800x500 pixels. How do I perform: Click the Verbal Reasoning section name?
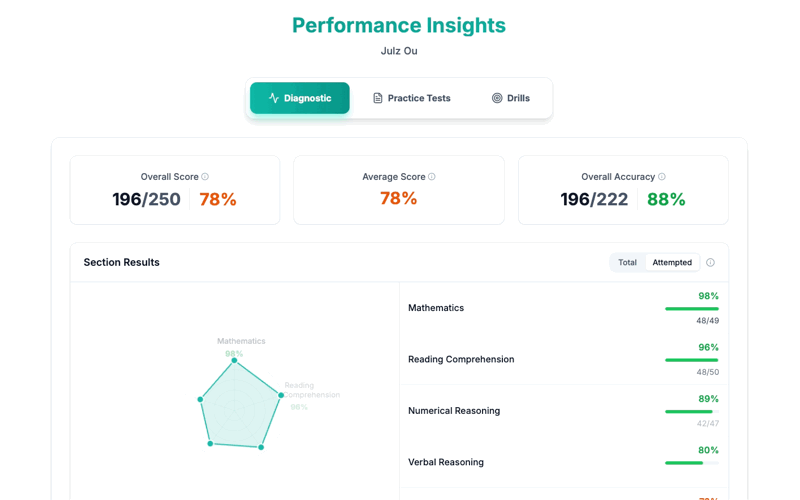tap(446, 462)
